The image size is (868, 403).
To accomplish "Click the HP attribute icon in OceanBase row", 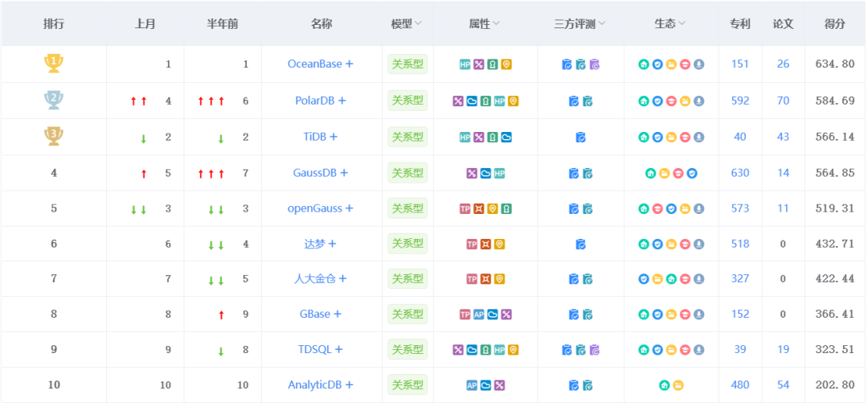I will pyautogui.click(x=465, y=64).
